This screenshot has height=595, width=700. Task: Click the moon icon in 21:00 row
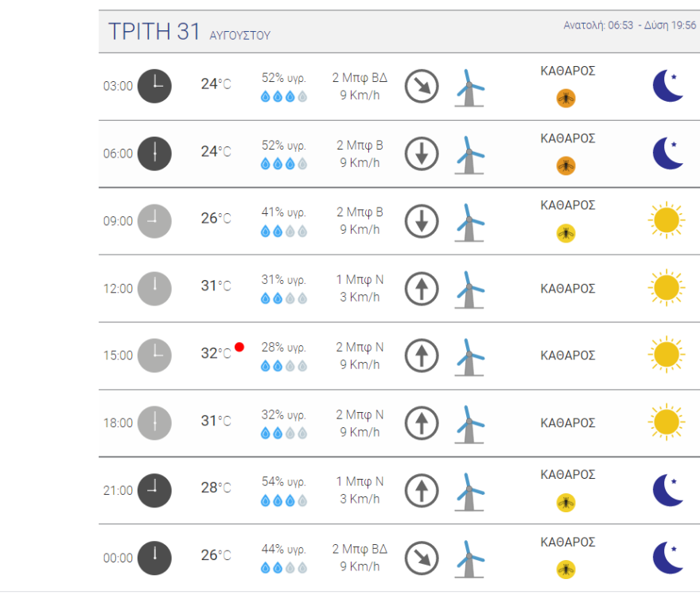point(667,490)
